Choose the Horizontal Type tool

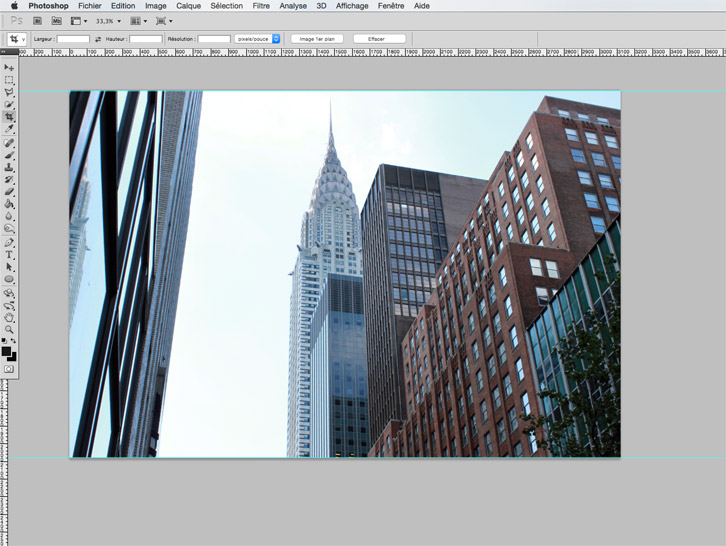pos(9,255)
